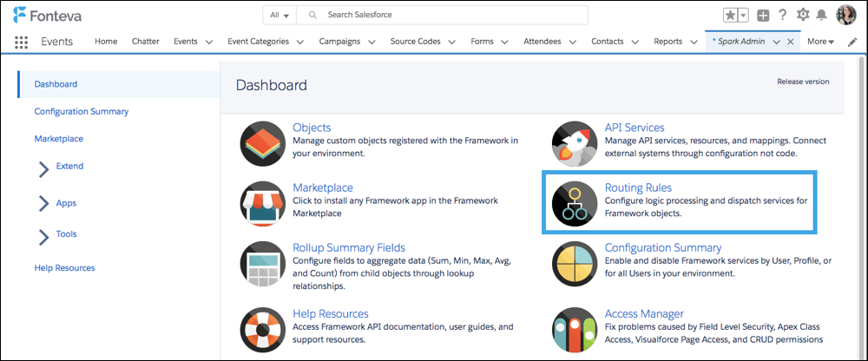Close the Spark Admin tab

point(791,42)
